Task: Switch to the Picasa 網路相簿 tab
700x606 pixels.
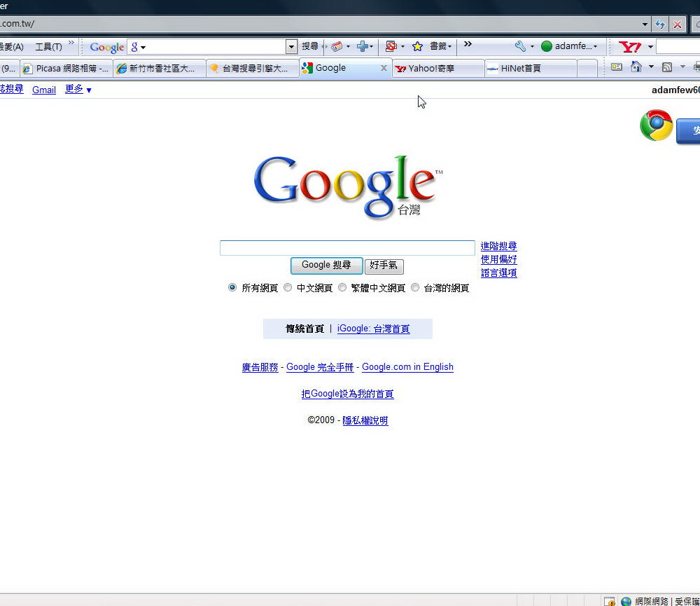Action: tap(66, 69)
